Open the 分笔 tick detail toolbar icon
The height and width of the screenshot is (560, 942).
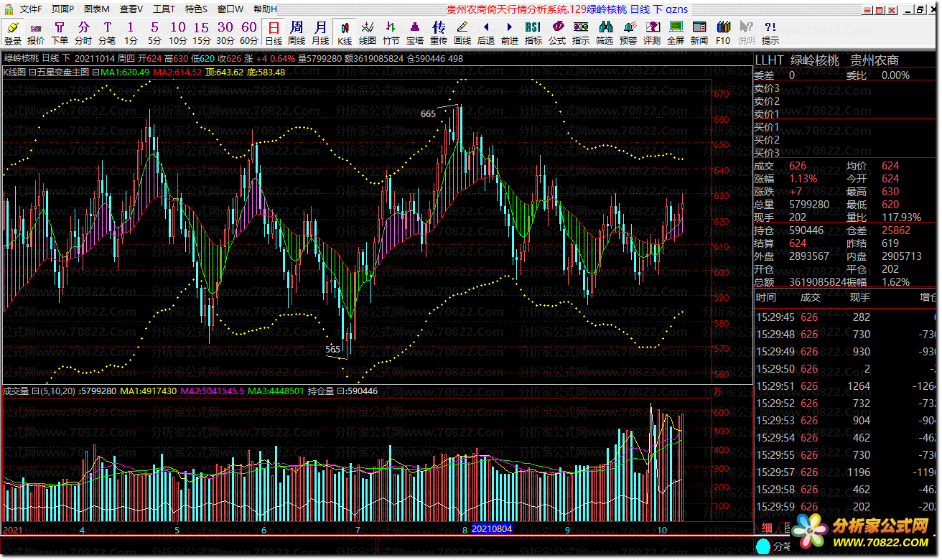pyautogui.click(x=107, y=32)
